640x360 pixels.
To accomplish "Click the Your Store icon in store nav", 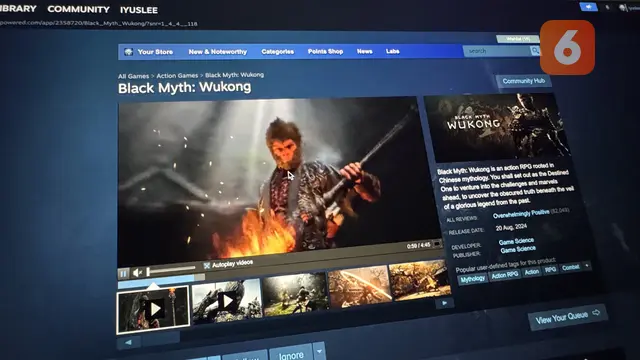I will point(129,52).
